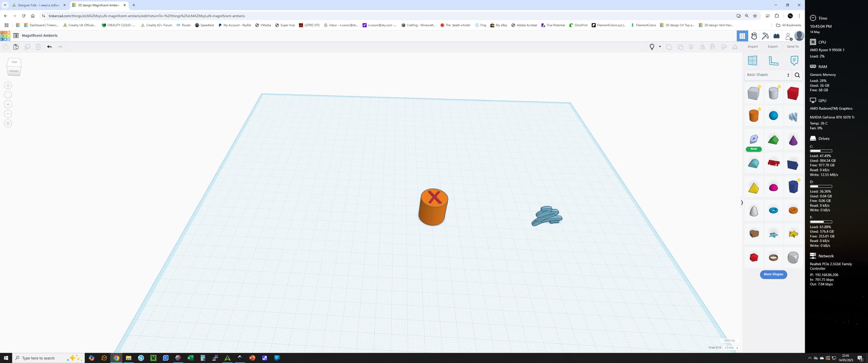This screenshot has width=868, height=363.
Task: Open the Snap Grid 1.0 mm dropdown
Action: (731, 348)
